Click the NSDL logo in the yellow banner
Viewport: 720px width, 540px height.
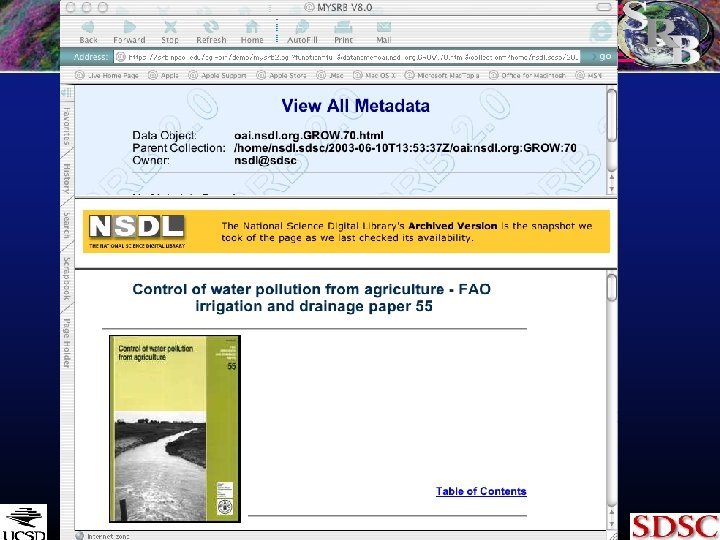pyautogui.click(x=137, y=231)
